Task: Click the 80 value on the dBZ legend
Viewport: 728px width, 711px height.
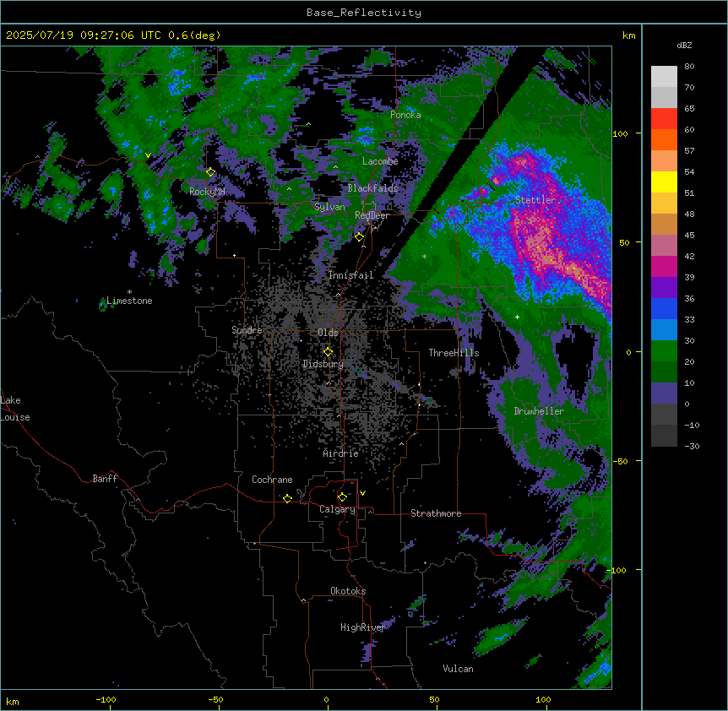Action: click(x=689, y=67)
